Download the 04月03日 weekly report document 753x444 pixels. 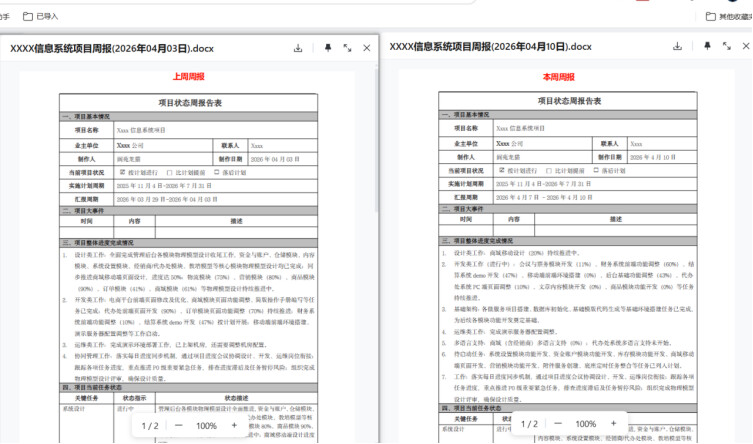[x=298, y=48]
